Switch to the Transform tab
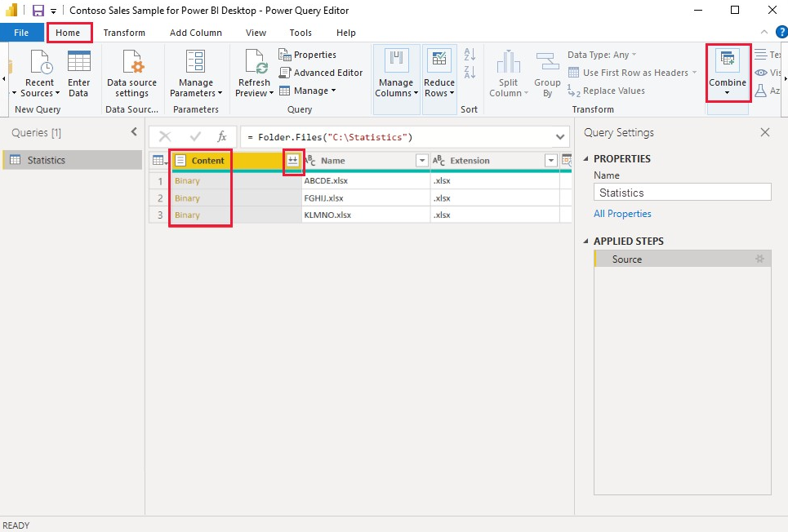 [x=124, y=33]
